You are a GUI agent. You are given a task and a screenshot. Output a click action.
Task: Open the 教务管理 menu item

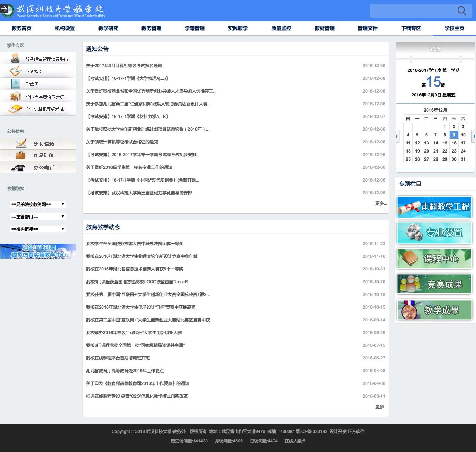point(151,28)
